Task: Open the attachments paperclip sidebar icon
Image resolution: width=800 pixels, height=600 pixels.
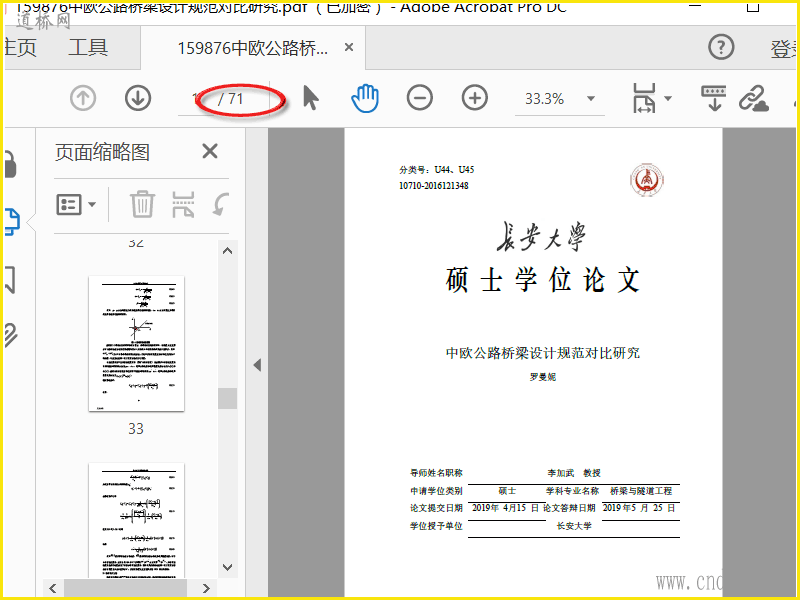Action: pos(11,335)
